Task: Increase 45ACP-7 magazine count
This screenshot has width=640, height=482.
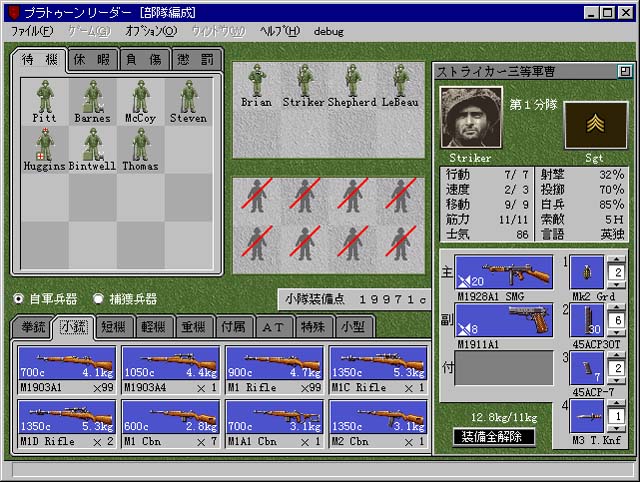Action: [x=617, y=355]
